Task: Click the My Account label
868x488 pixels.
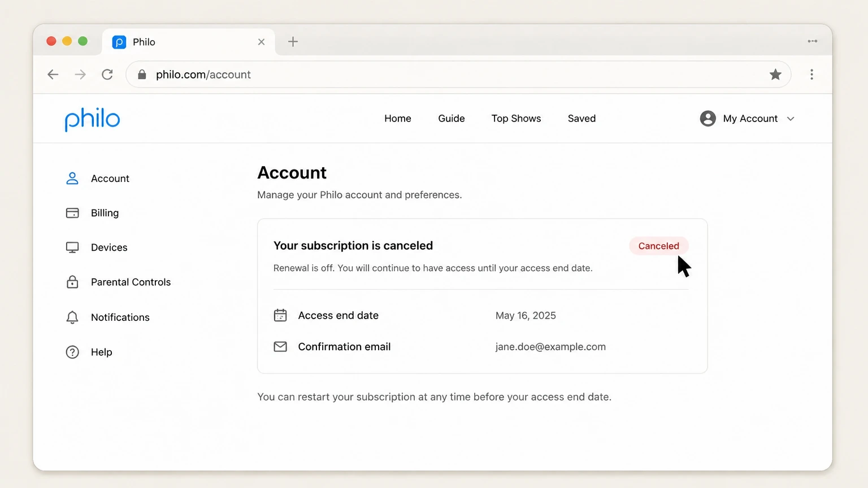Action: click(x=750, y=119)
